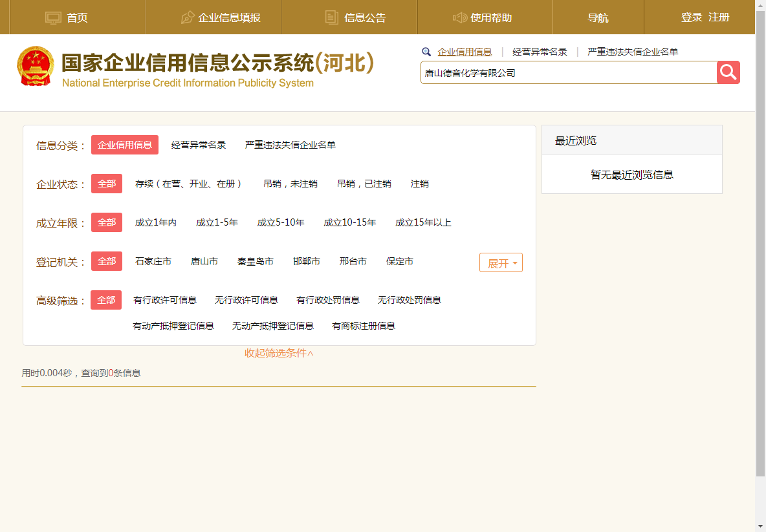Select 有行政处罚信息 advanced filter
The width and height of the screenshot is (766, 532).
point(328,300)
